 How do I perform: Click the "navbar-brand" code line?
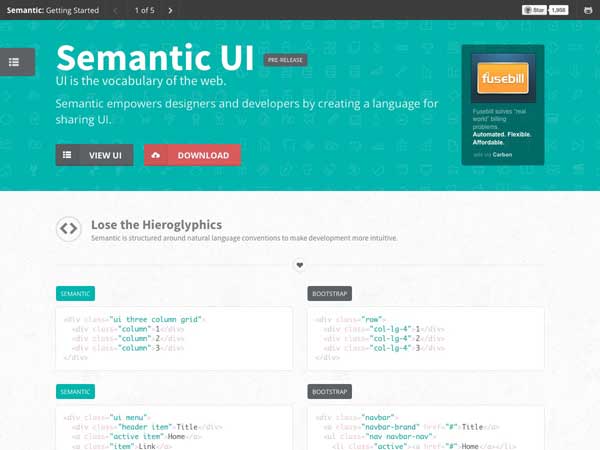pyautogui.click(x=411, y=427)
